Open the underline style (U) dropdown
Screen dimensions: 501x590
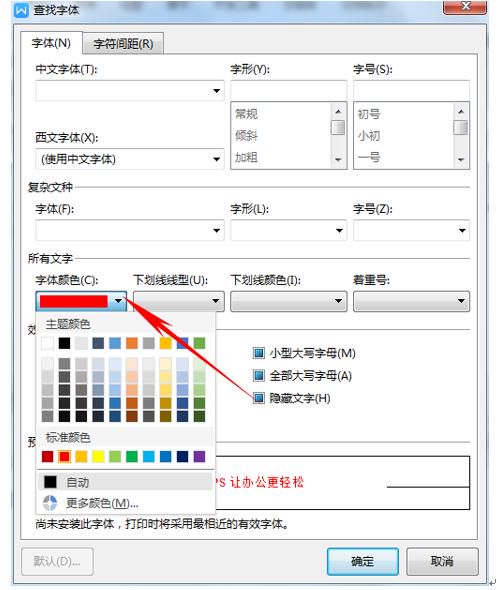pyautogui.click(x=179, y=301)
